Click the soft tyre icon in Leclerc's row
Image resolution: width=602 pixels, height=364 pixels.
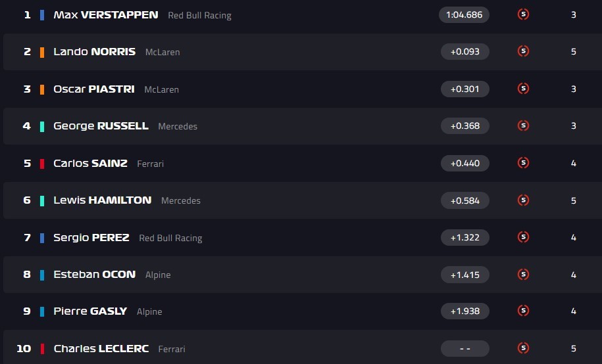pyautogui.click(x=523, y=348)
